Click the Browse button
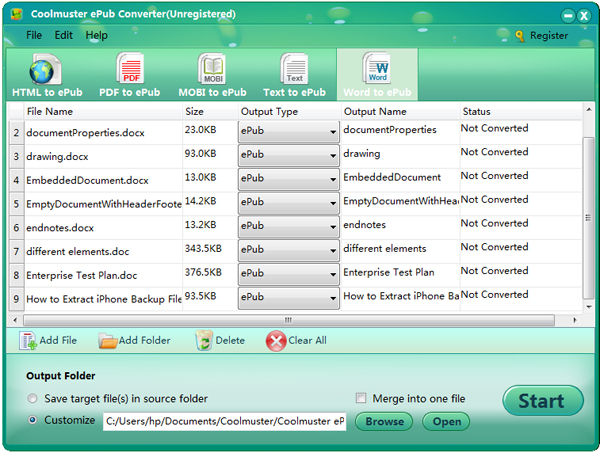 [384, 421]
